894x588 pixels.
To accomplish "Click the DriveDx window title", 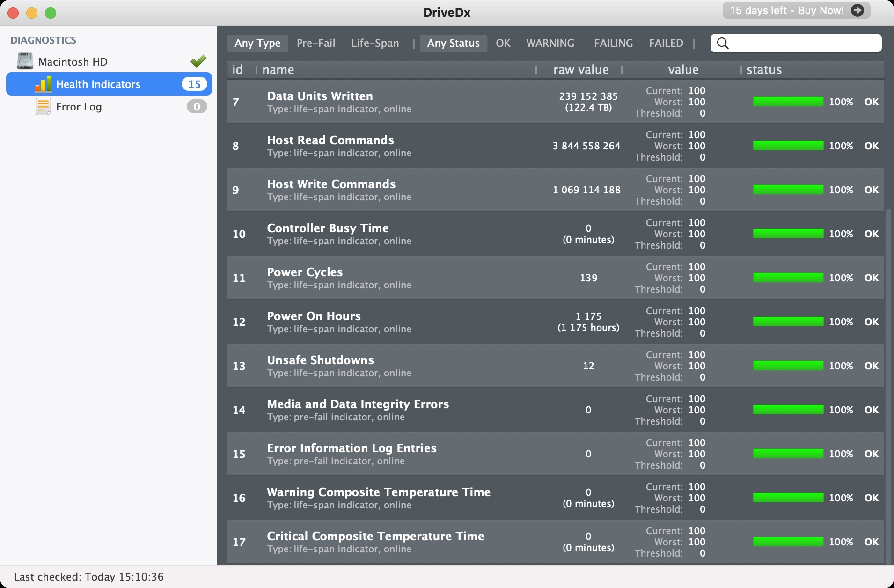I will (x=447, y=13).
